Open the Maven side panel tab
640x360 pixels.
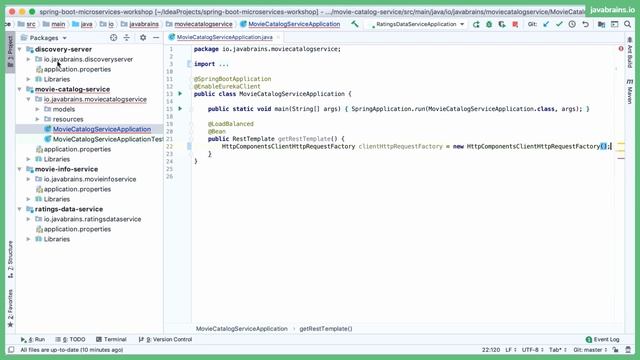pos(629,92)
